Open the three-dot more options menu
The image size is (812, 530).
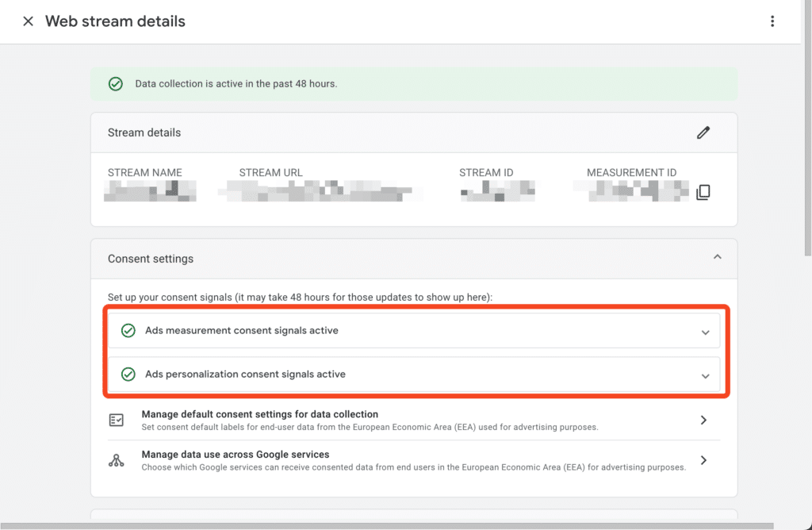point(772,21)
